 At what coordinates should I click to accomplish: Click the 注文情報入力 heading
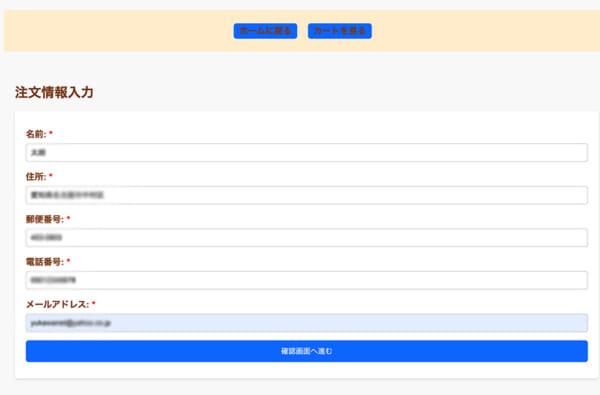(x=54, y=92)
